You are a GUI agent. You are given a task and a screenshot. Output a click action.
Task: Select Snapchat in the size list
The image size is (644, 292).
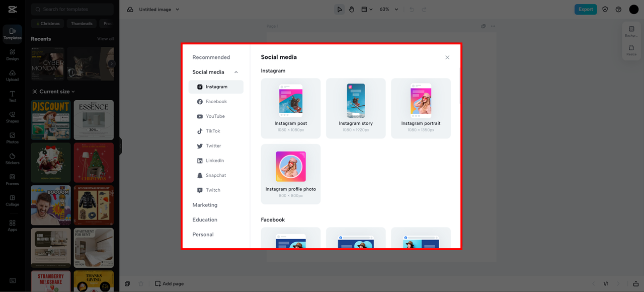[216, 175]
